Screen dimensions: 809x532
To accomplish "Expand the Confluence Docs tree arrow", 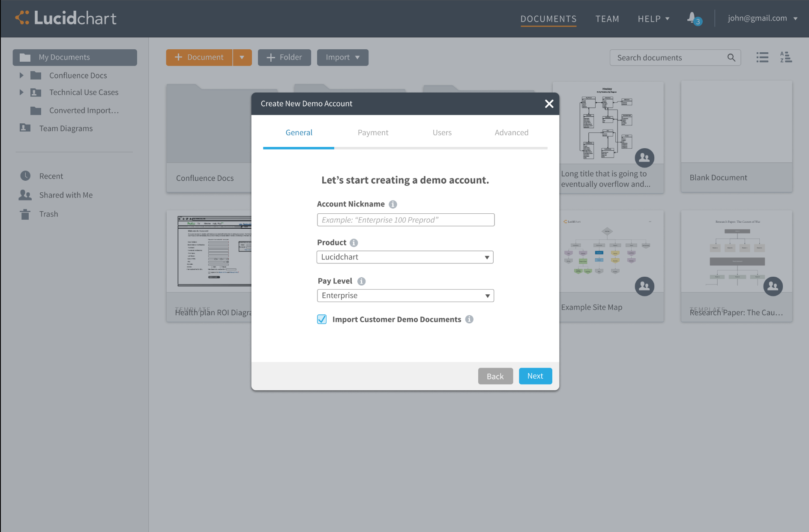I will [x=21, y=75].
